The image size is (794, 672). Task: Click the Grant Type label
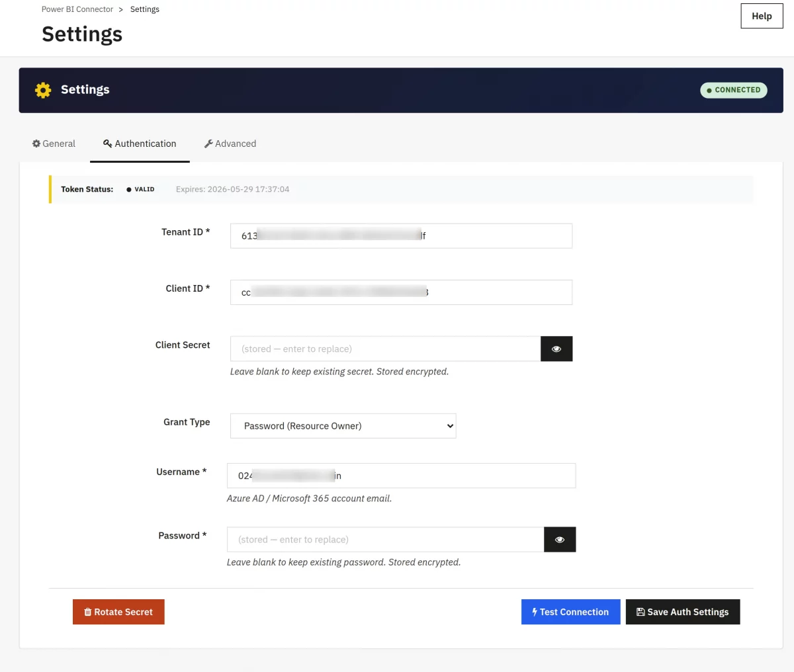(x=187, y=422)
